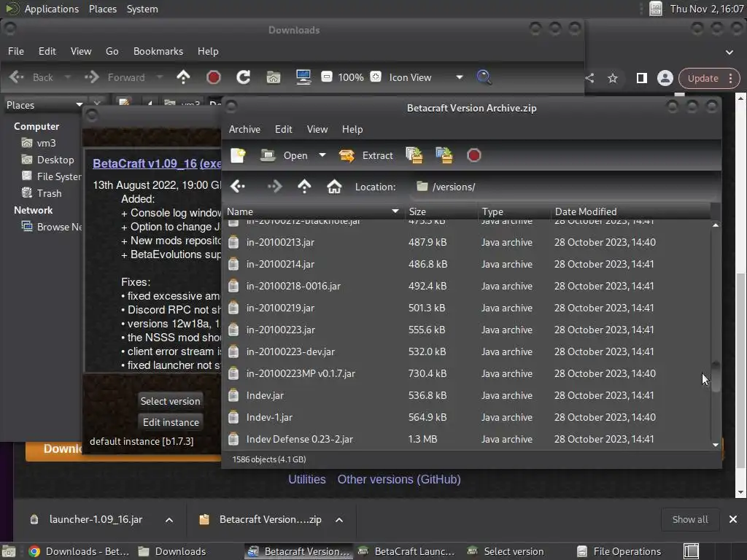
Task: Expand Forward history dropdown arrow
Action: [160, 77]
